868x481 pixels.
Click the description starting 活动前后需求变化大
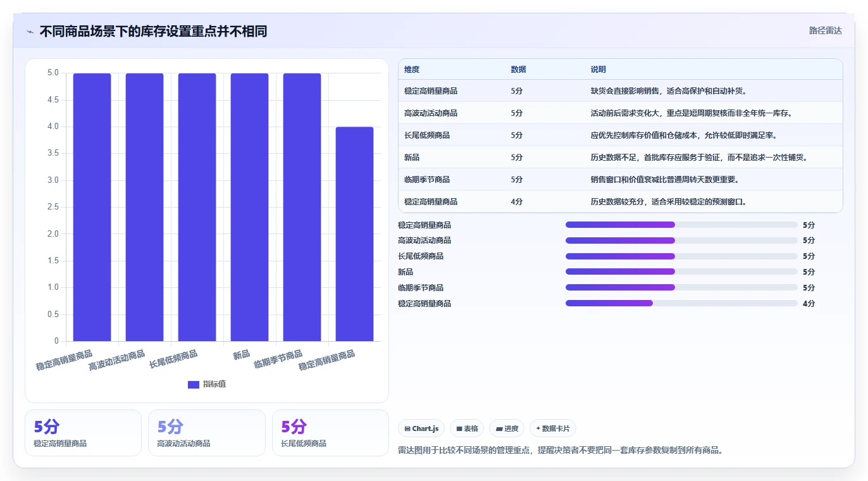pyautogui.click(x=691, y=113)
